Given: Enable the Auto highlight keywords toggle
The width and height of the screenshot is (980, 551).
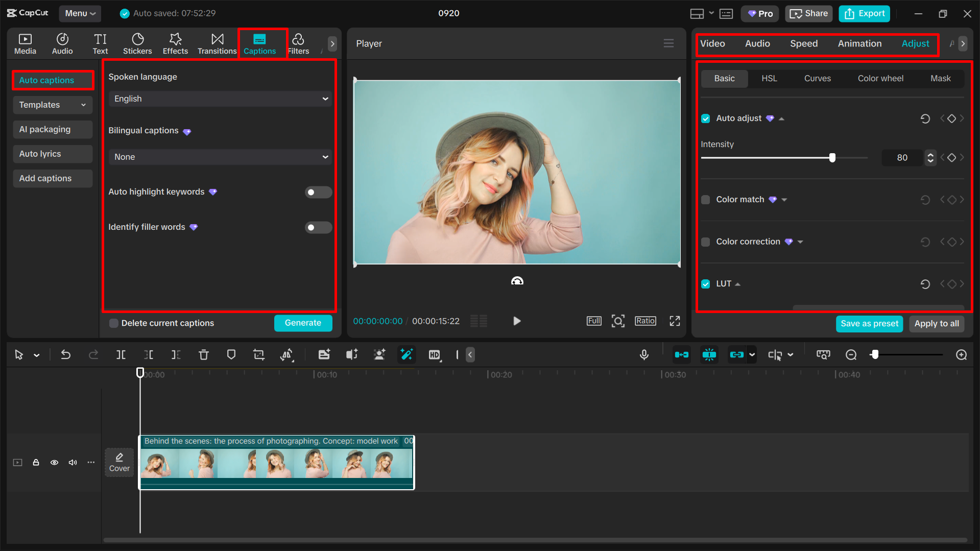Looking at the screenshot, I should tap(318, 192).
